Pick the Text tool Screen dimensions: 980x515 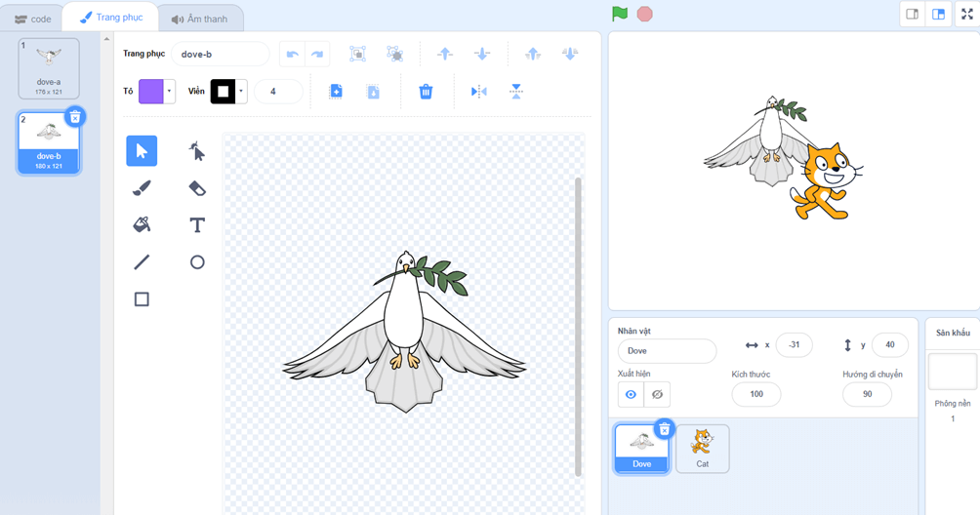pyautogui.click(x=196, y=225)
